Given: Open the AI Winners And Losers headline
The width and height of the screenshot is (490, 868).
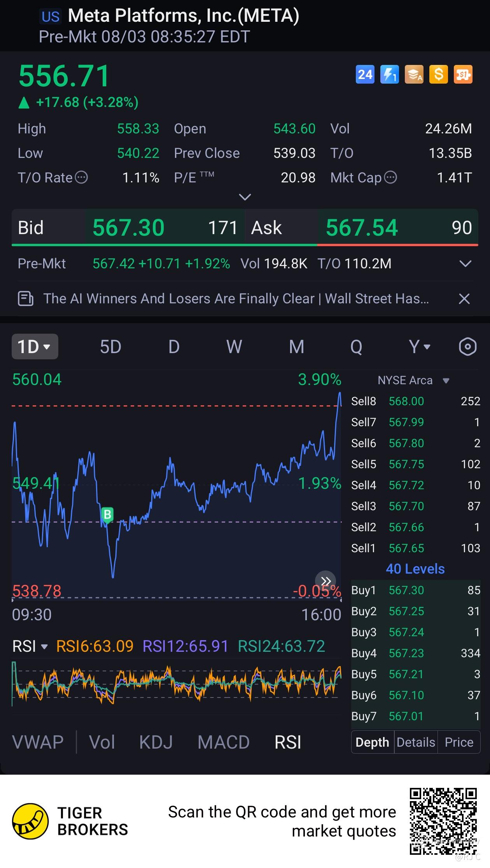Looking at the screenshot, I should 236,299.
